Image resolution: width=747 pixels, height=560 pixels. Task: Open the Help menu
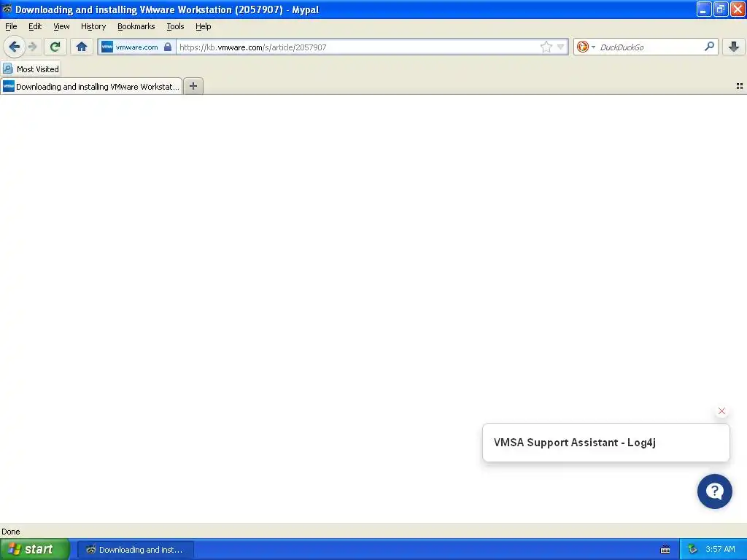coord(204,26)
